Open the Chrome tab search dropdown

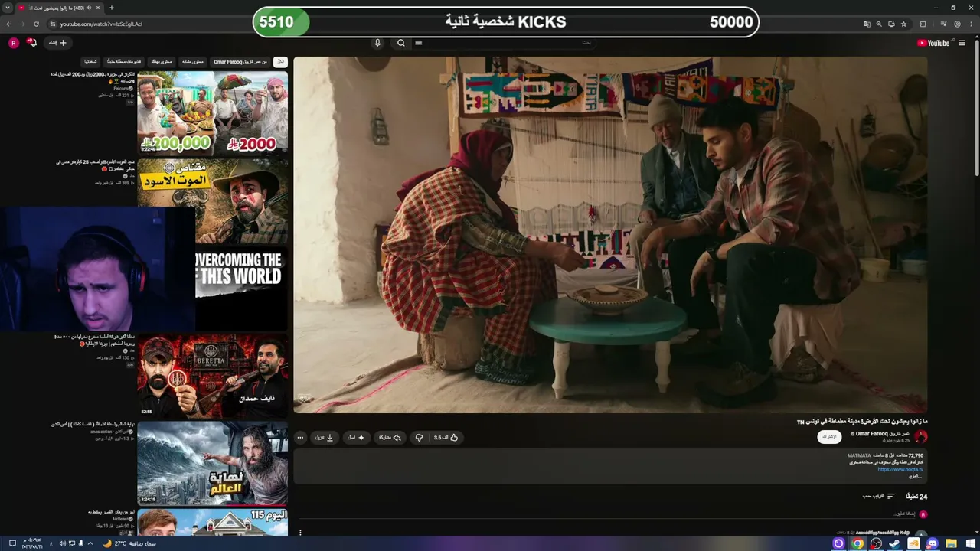pyautogui.click(x=8, y=8)
